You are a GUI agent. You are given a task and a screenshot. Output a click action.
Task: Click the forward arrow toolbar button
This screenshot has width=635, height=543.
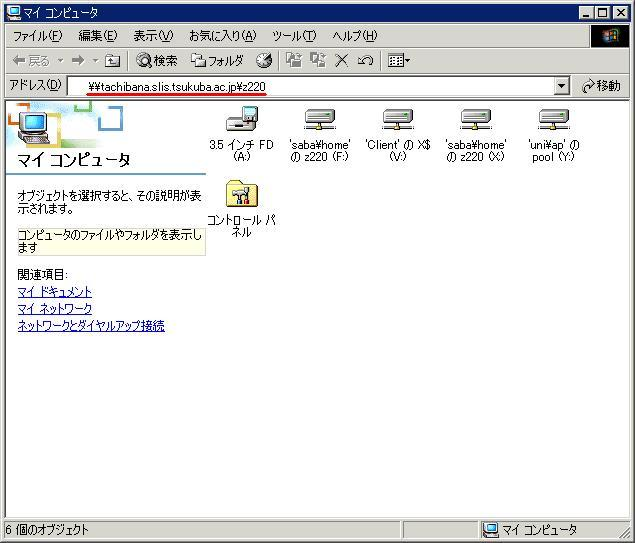[x=78, y=61]
